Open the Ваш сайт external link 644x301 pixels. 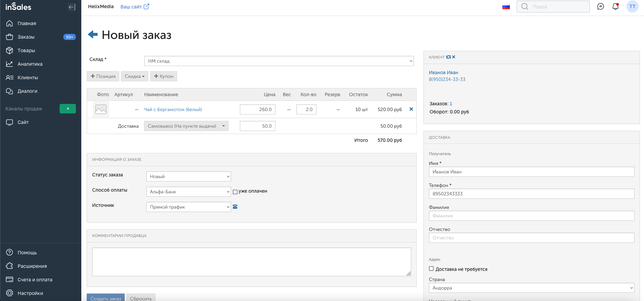pos(135,7)
